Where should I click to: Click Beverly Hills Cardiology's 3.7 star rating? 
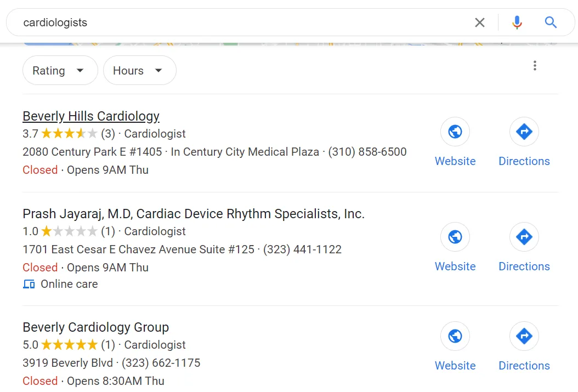tap(69, 134)
